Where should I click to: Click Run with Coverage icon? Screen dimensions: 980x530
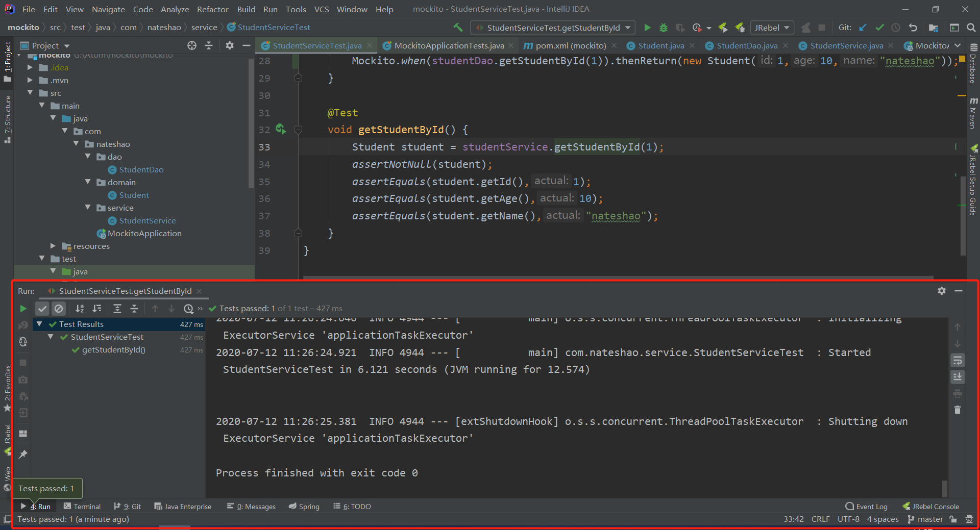point(680,28)
